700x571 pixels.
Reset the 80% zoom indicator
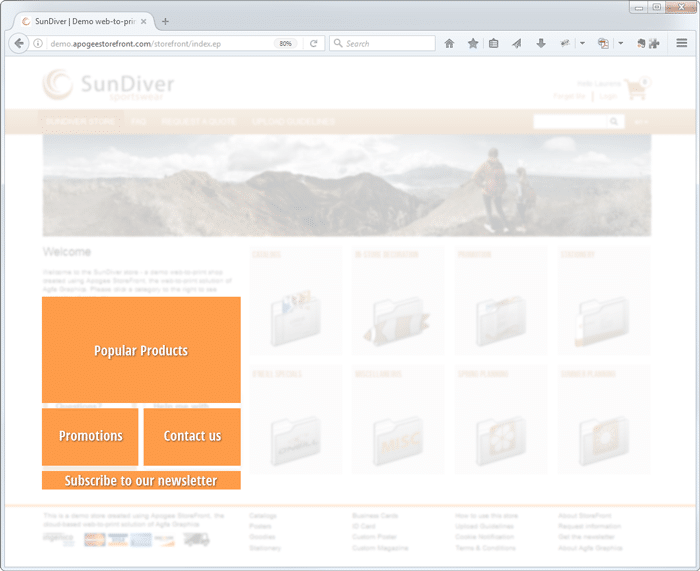coord(285,43)
